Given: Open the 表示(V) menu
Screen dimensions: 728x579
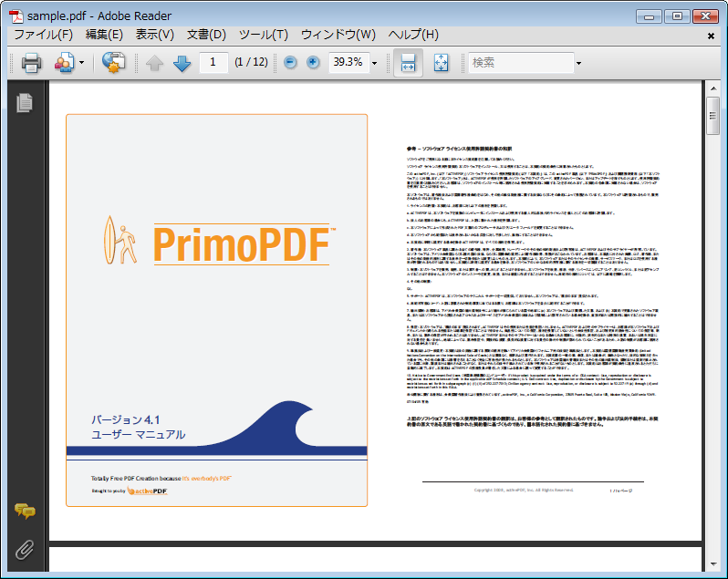Looking at the screenshot, I should coord(154,35).
